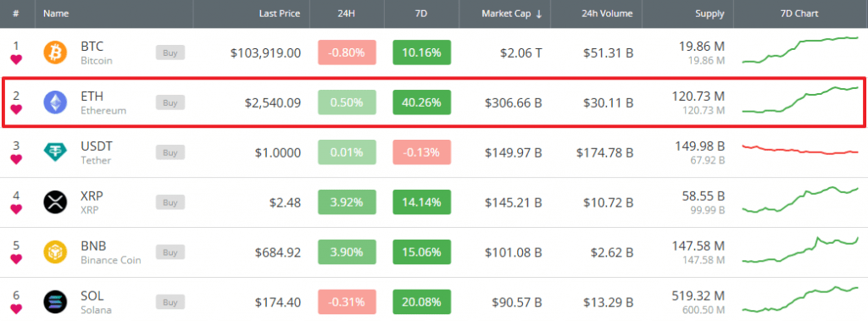The width and height of the screenshot is (868, 321).
Task: Click the 7D column header
Action: [422, 14]
